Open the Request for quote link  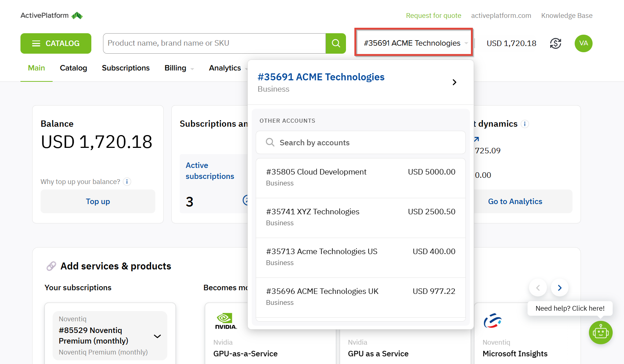(x=434, y=16)
